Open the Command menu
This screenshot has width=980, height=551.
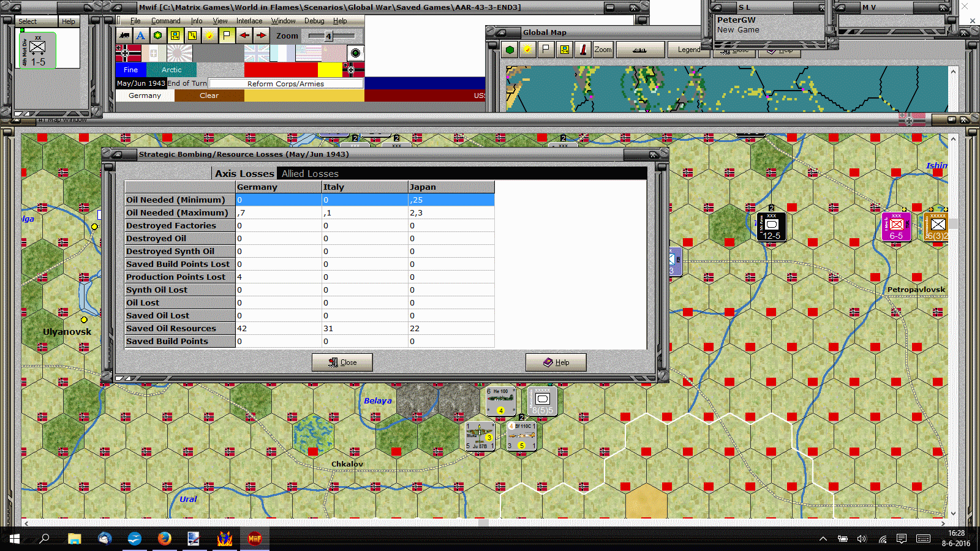click(x=165, y=21)
